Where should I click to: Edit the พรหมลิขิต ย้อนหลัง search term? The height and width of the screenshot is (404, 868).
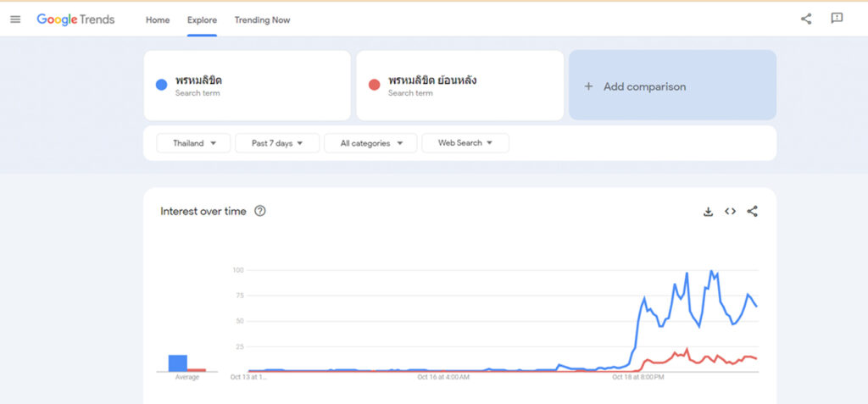coord(460,86)
